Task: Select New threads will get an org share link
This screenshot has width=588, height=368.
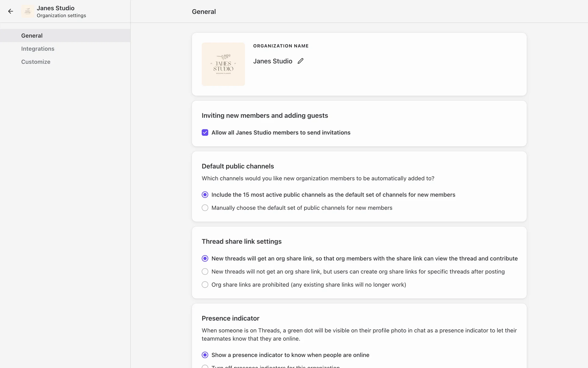Action: click(205, 259)
